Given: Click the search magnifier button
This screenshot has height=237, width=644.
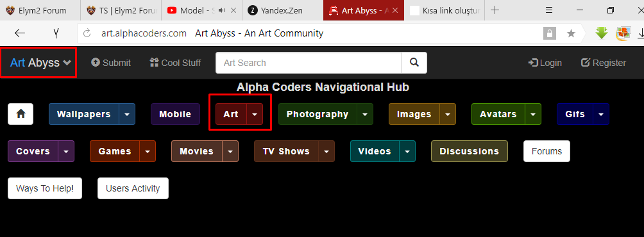Looking at the screenshot, I should 414,63.
